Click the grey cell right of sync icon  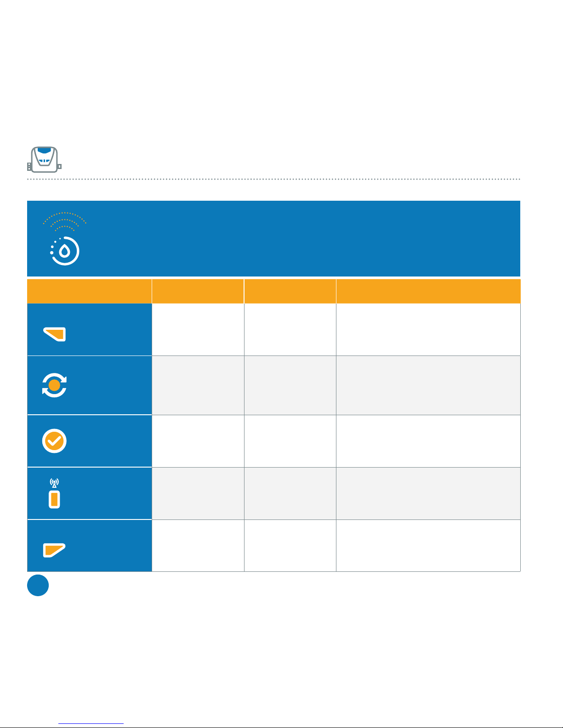198,385
